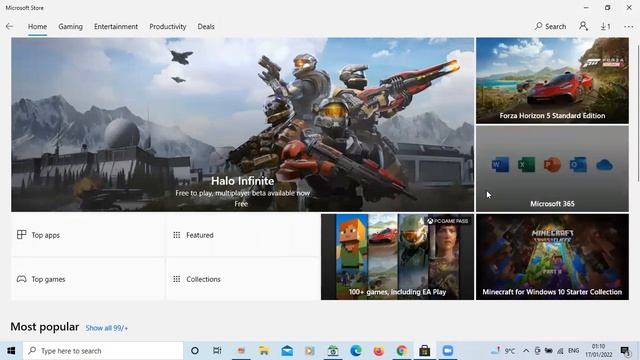Open Task View on the taskbar
This screenshot has height=360, width=640.
[x=217, y=351]
